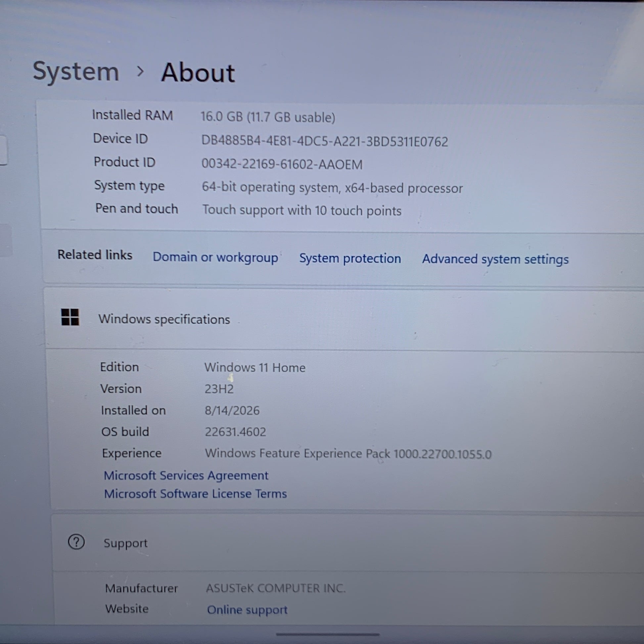
Task: Click the Windows logo icon beside Windows specifications
Action: [70, 317]
